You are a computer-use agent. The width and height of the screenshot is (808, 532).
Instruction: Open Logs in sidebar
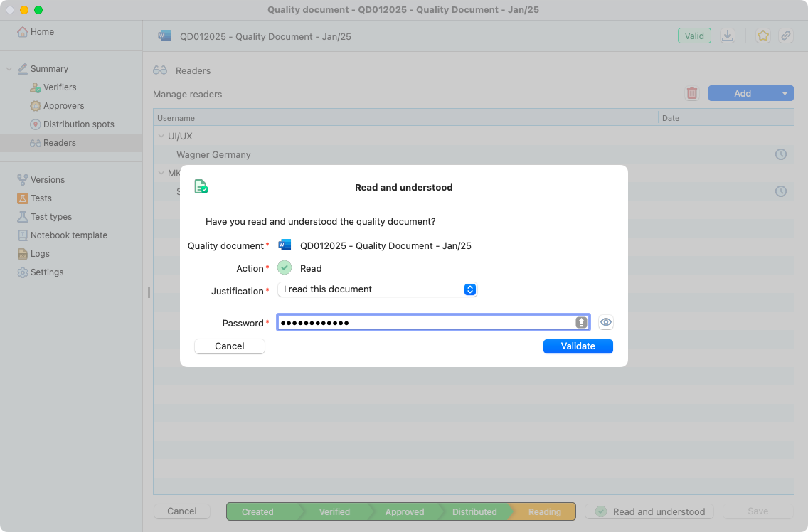pyautogui.click(x=40, y=254)
